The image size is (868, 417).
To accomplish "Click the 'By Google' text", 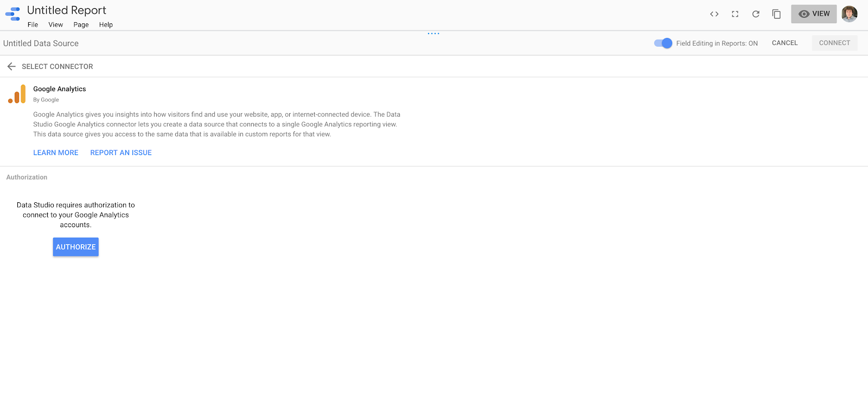I will (x=46, y=100).
